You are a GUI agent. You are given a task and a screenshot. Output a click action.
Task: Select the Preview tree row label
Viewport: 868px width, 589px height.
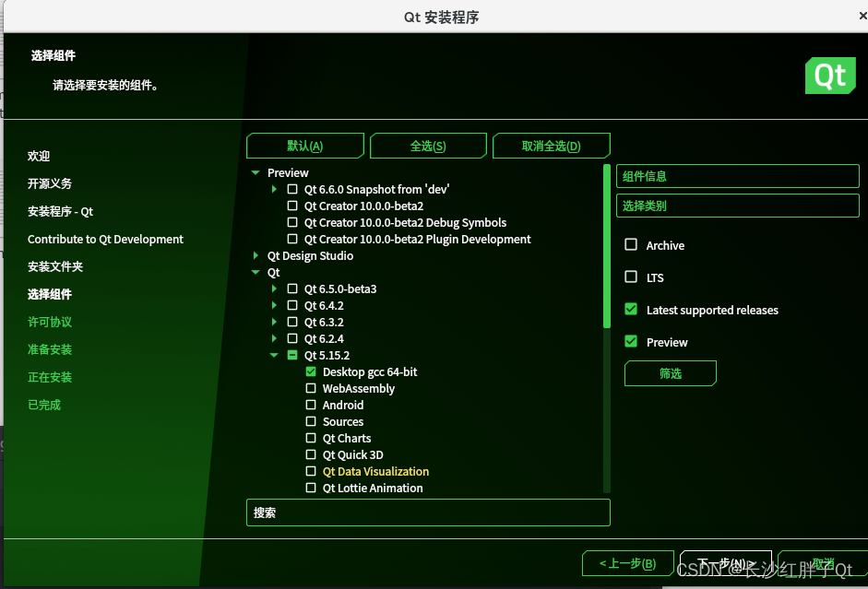pyautogui.click(x=288, y=172)
